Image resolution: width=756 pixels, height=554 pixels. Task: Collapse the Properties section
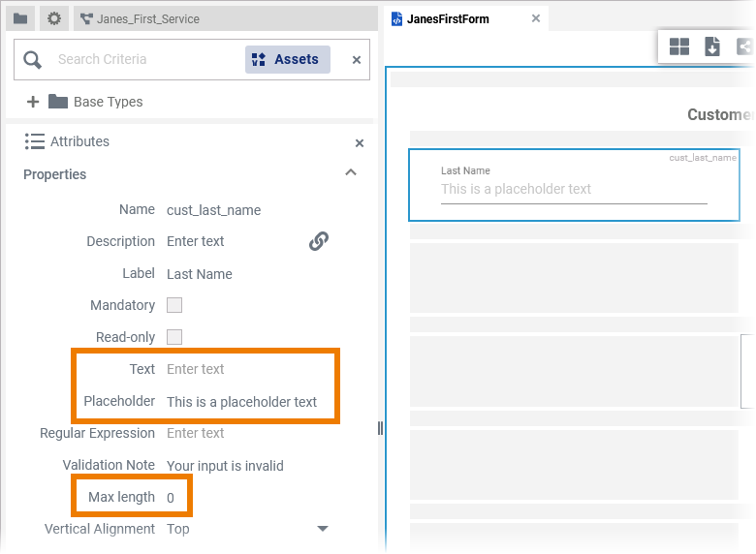pos(351,173)
